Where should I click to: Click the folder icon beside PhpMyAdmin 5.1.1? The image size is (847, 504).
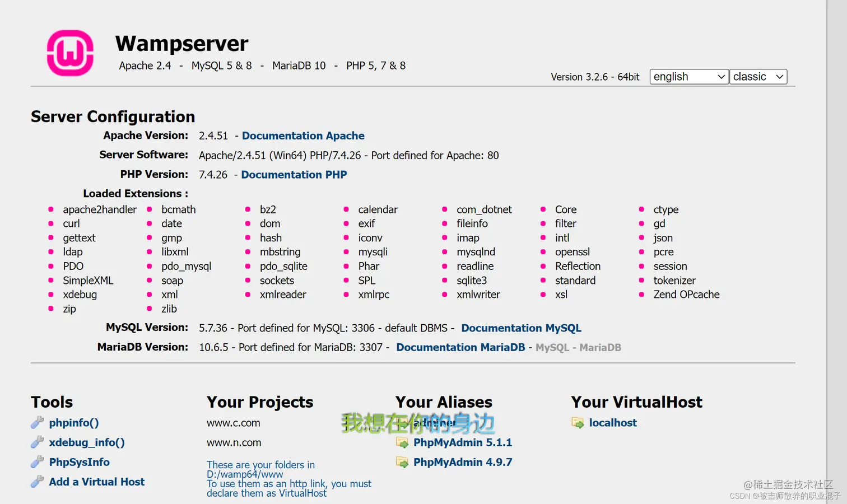click(402, 442)
